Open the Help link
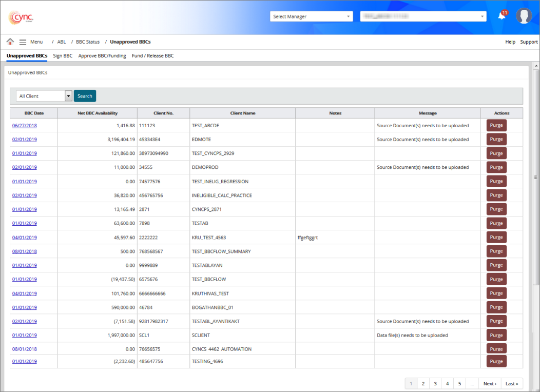 click(x=510, y=42)
